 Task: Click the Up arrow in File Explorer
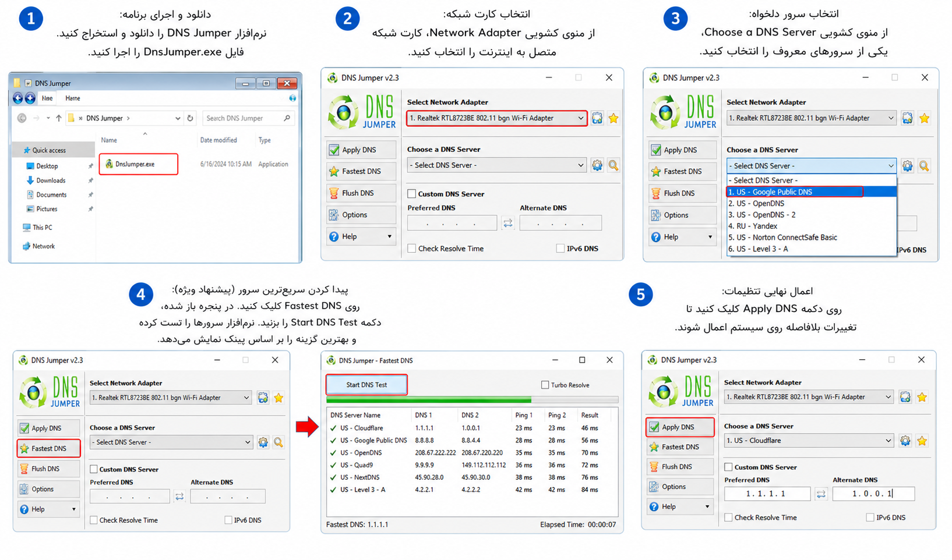[58, 118]
